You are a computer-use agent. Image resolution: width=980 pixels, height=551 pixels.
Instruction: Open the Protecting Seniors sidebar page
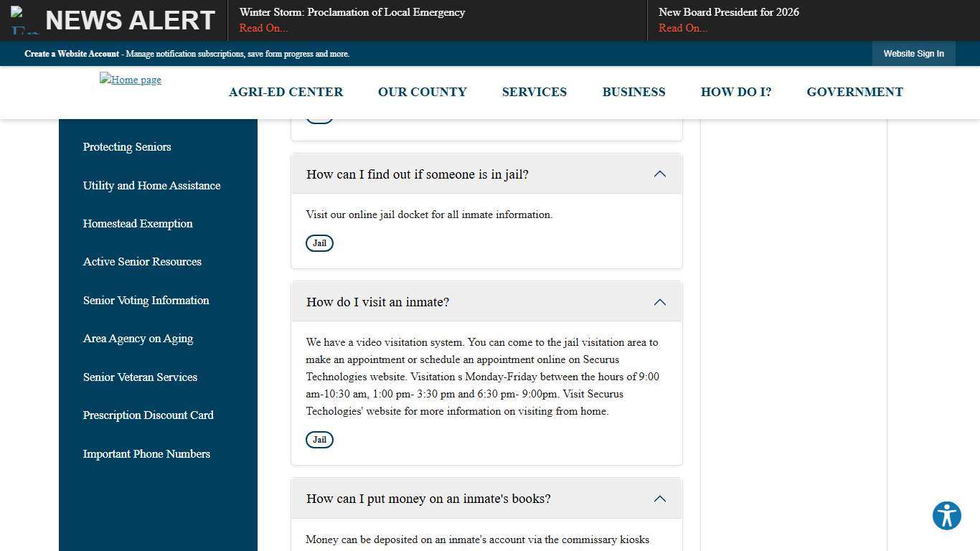coord(127,147)
